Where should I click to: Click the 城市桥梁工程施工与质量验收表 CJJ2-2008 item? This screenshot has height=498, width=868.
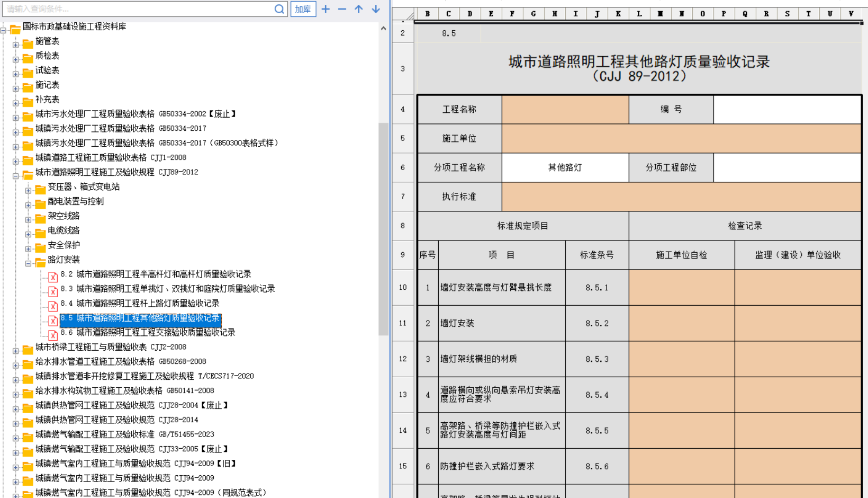pyautogui.click(x=111, y=347)
